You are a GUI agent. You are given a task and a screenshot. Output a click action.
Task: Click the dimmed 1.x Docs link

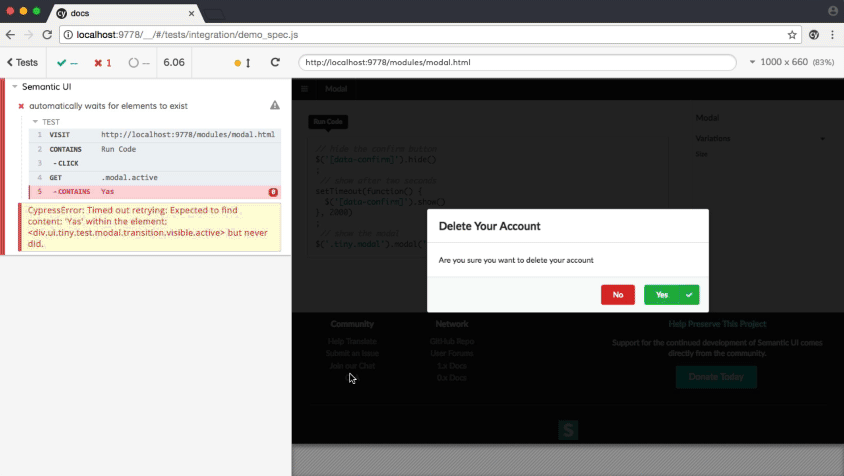pyautogui.click(x=452, y=366)
